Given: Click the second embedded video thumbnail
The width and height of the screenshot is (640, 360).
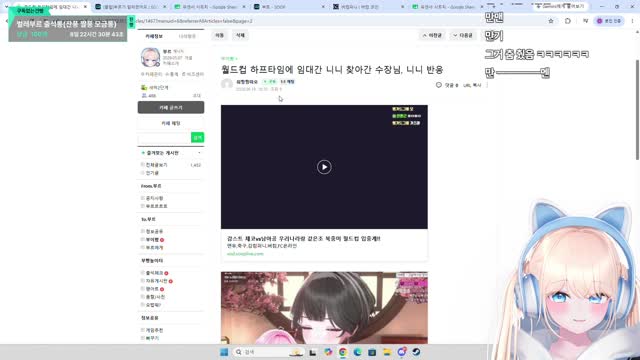Looking at the screenshot, I should coord(324,308).
